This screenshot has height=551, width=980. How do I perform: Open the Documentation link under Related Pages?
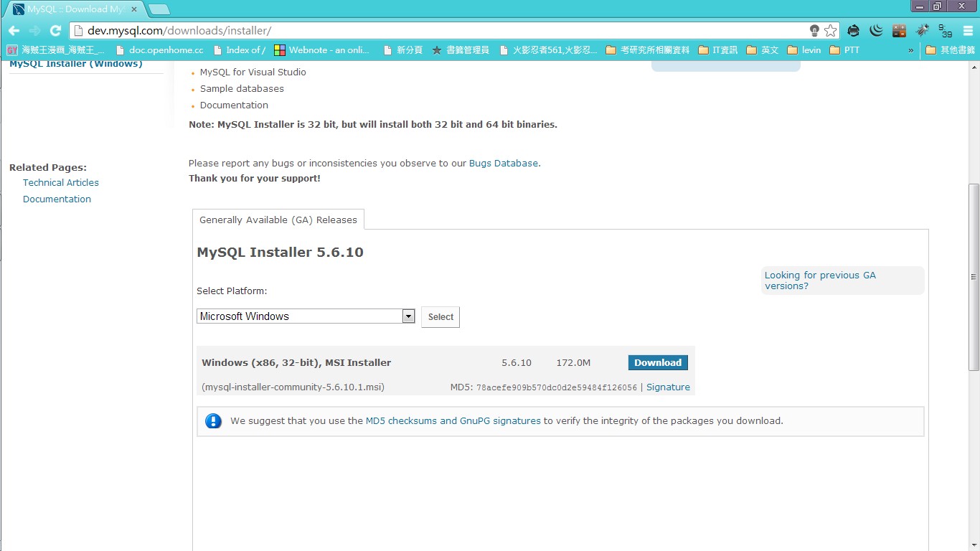57,199
